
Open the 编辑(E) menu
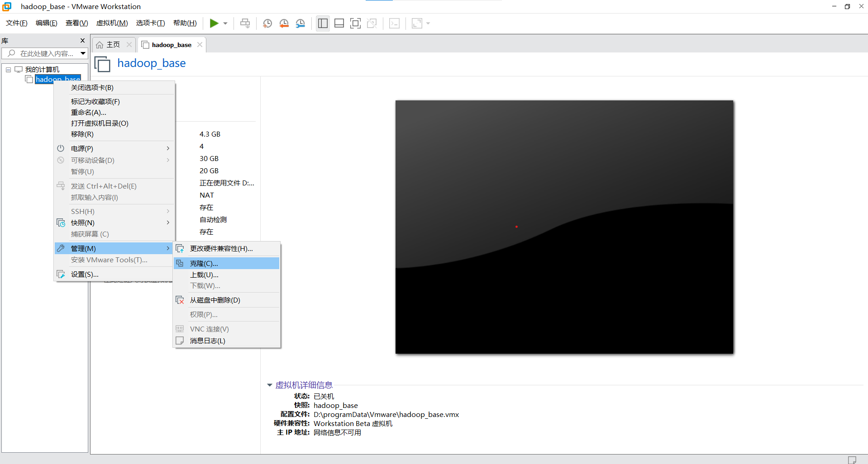[x=47, y=23]
